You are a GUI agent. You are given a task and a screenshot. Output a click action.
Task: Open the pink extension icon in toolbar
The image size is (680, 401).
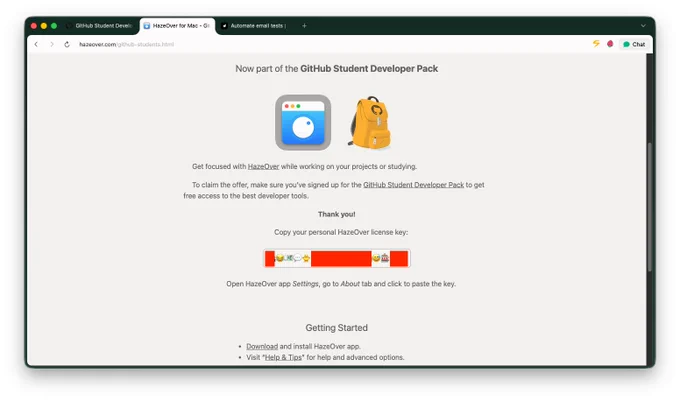610,44
